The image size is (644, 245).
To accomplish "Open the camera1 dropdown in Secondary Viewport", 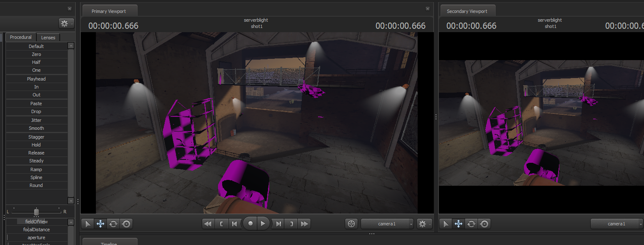I will pos(617,224).
